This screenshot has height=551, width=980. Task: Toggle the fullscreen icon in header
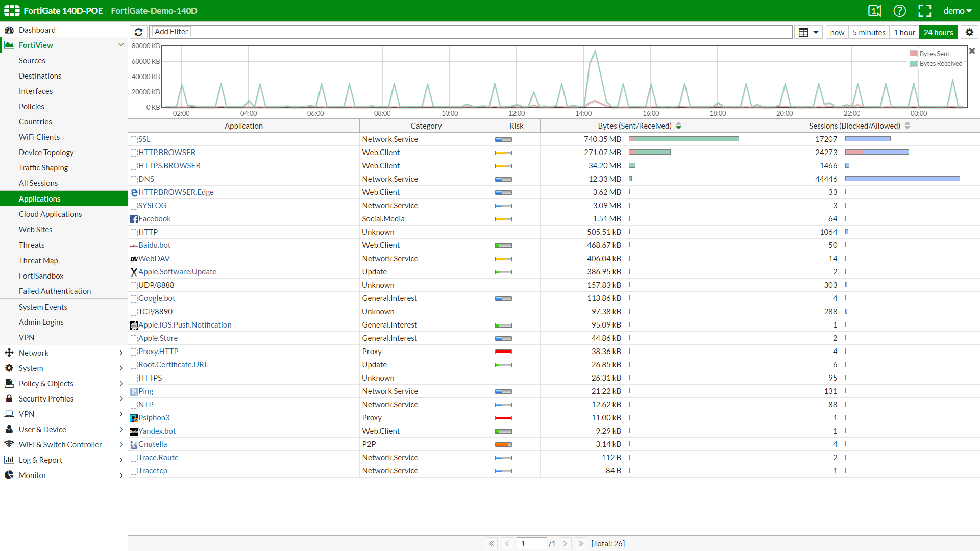[924, 11]
